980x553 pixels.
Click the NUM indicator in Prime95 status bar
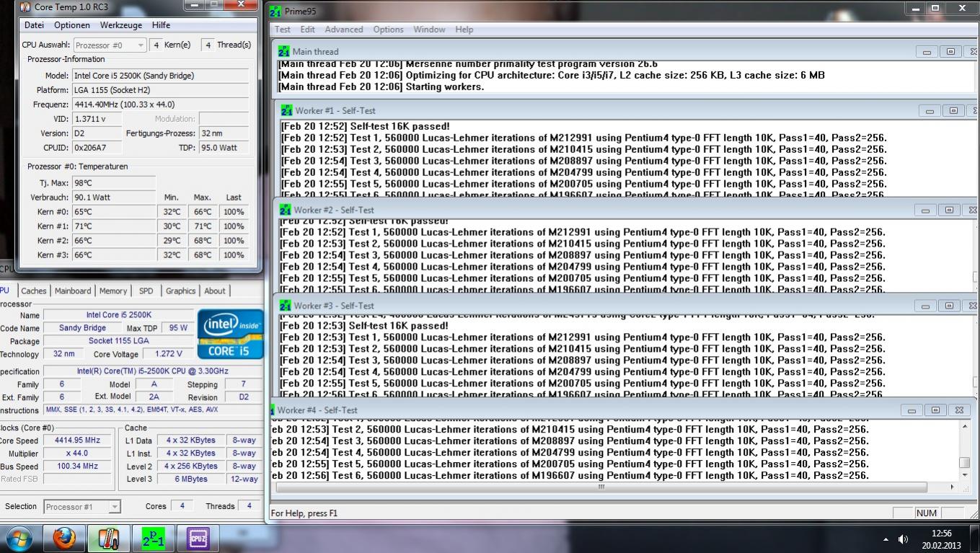tap(927, 513)
